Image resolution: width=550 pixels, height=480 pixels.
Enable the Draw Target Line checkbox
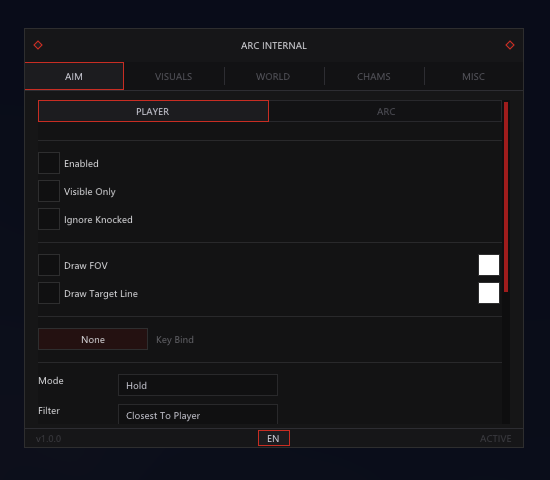[x=49, y=293]
